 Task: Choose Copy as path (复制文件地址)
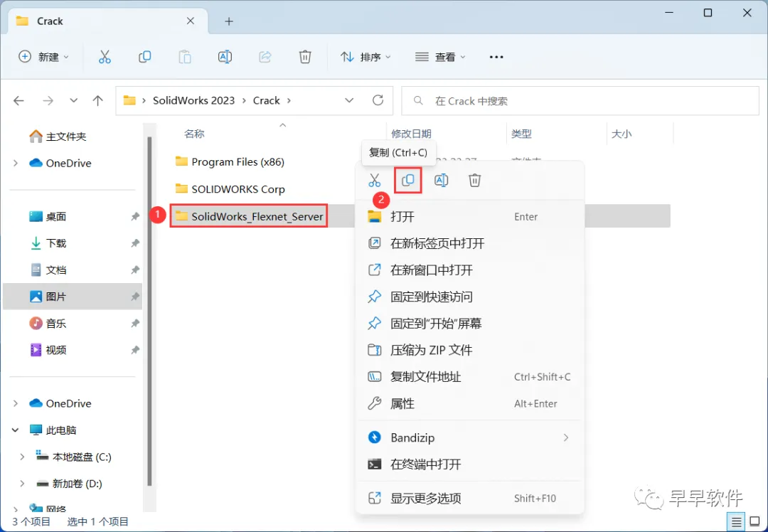click(x=470, y=377)
